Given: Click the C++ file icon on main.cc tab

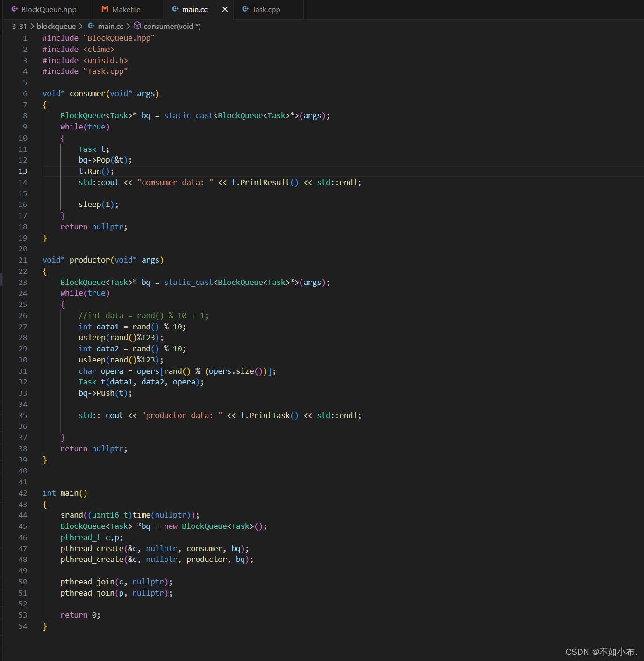Looking at the screenshot, I should click(175, 9).
